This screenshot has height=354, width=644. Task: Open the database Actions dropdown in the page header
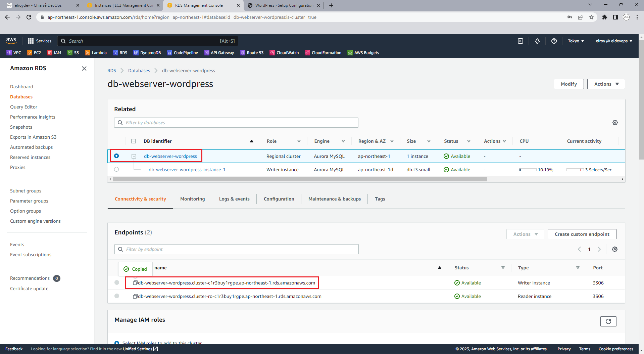(606, 84)
